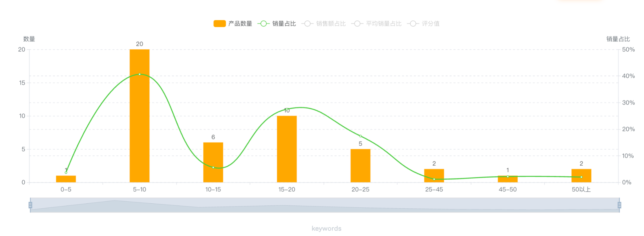Screen dimensions: 644x236
Task: Click the keywords label below the chart
Action: (x=326, y=228)
